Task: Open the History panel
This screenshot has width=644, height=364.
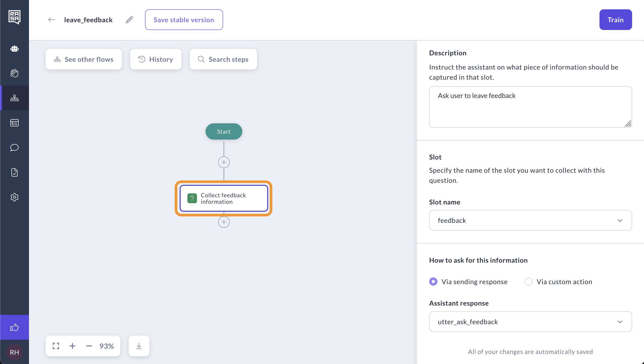Action: [x=156, y=59]
